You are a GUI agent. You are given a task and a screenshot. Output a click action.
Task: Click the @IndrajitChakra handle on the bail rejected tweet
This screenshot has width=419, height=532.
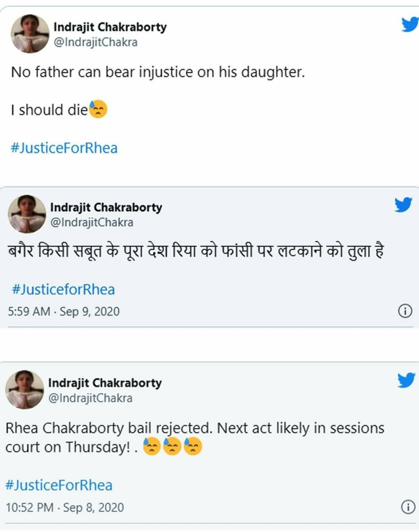tap(90, 398)
